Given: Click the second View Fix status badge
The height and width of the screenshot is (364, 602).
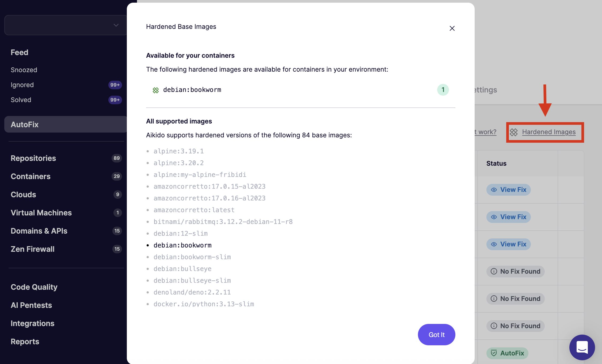Looking at the screenshot, I should 508,217.
